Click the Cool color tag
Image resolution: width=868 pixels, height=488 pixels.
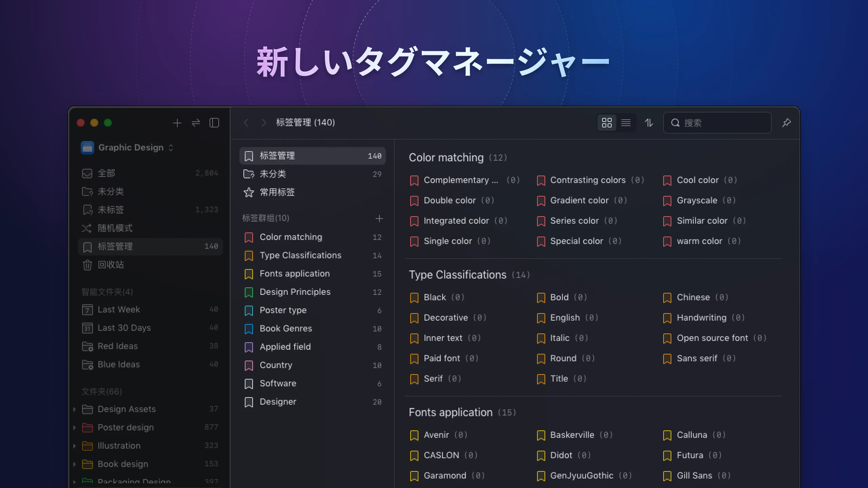tap(700, 180)
